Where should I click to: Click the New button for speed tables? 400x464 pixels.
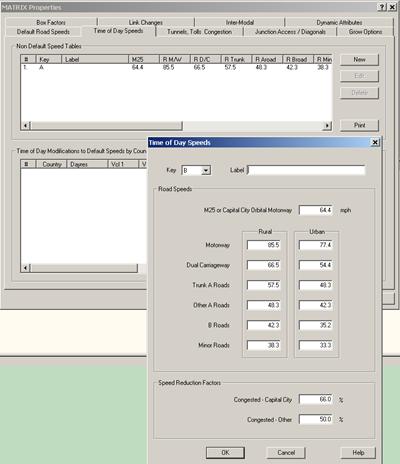(359, 60)
